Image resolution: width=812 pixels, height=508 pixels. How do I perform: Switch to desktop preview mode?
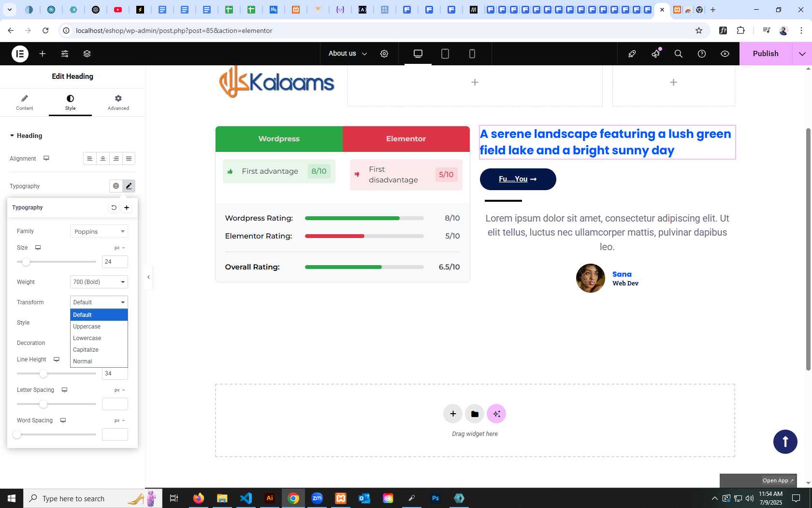(x=418, y=54)
